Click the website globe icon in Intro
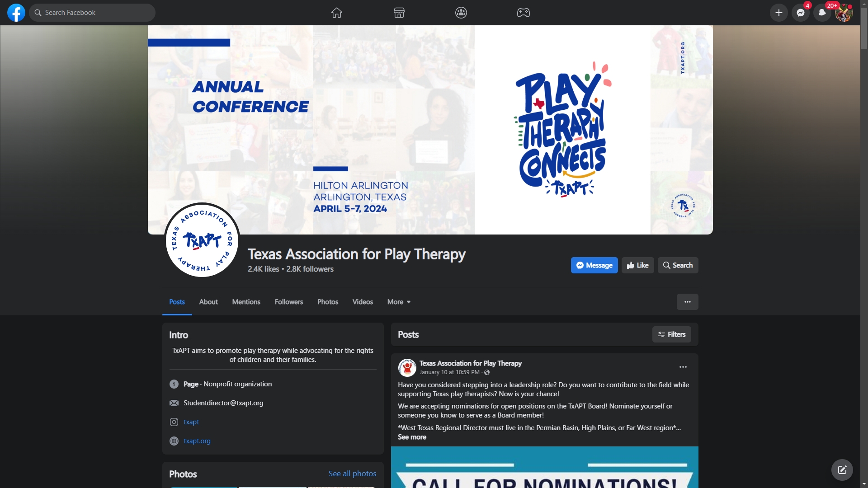 [x=174, y=441]
